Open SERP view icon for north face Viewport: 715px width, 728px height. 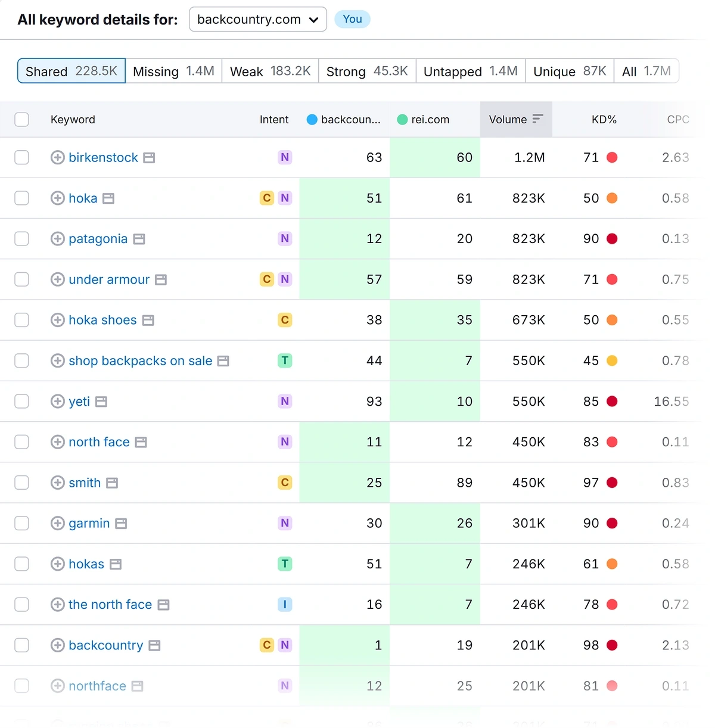coord(141,442)
